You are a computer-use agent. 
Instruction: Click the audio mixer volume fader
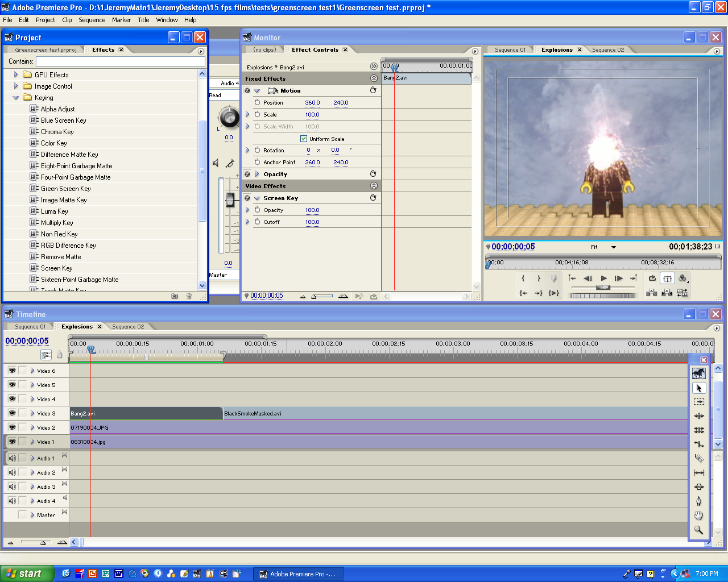(x=230, y=199)
